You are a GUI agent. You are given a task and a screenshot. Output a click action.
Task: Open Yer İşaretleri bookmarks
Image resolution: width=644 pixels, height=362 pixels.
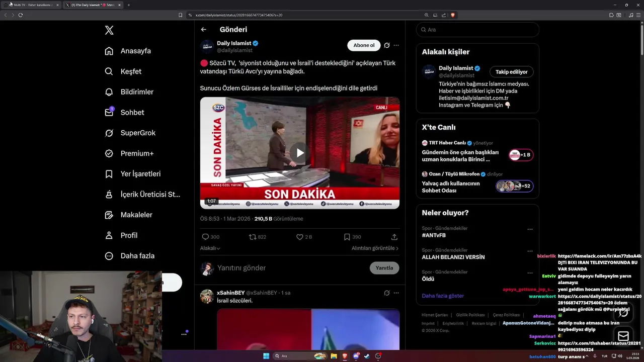pos(133,174)
